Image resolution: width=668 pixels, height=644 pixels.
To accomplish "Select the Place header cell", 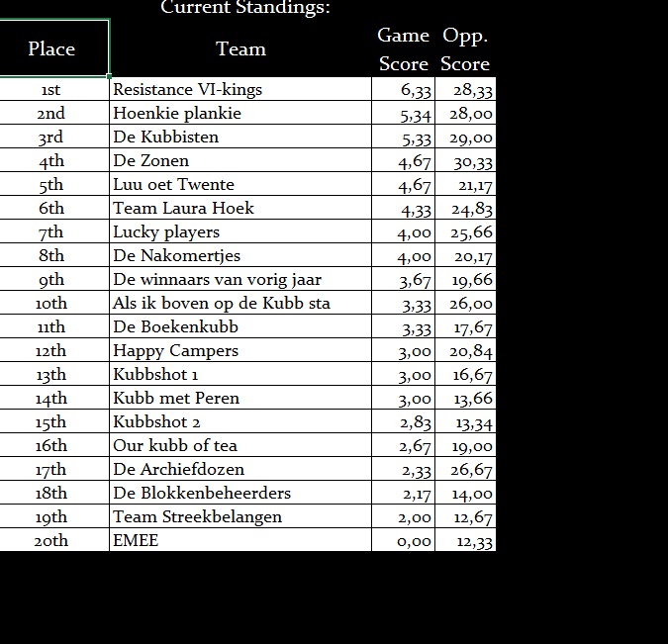I will [x=52, y=48].
